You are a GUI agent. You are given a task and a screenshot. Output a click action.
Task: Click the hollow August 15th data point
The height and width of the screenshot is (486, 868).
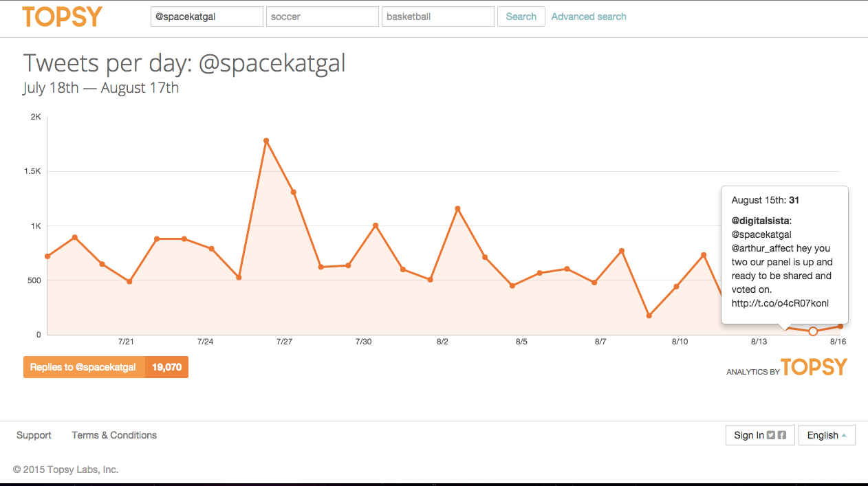[x=813, y=331]
